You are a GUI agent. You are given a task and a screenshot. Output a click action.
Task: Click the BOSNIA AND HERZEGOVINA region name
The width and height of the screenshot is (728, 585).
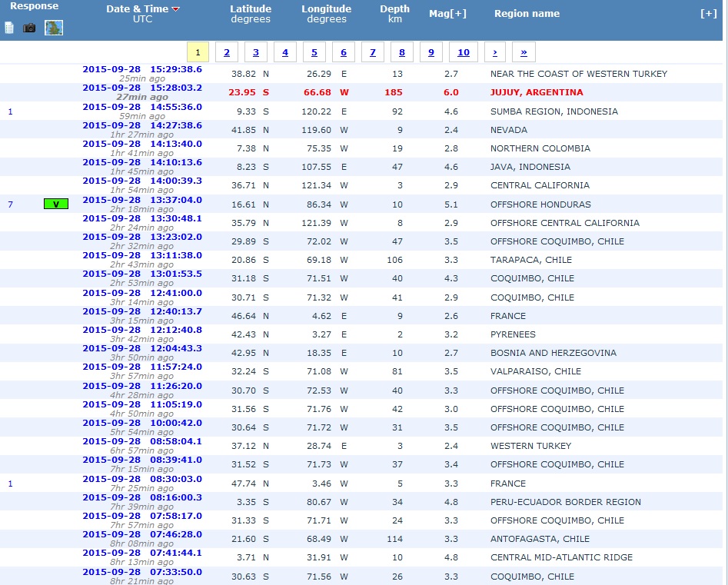point(553,353)
